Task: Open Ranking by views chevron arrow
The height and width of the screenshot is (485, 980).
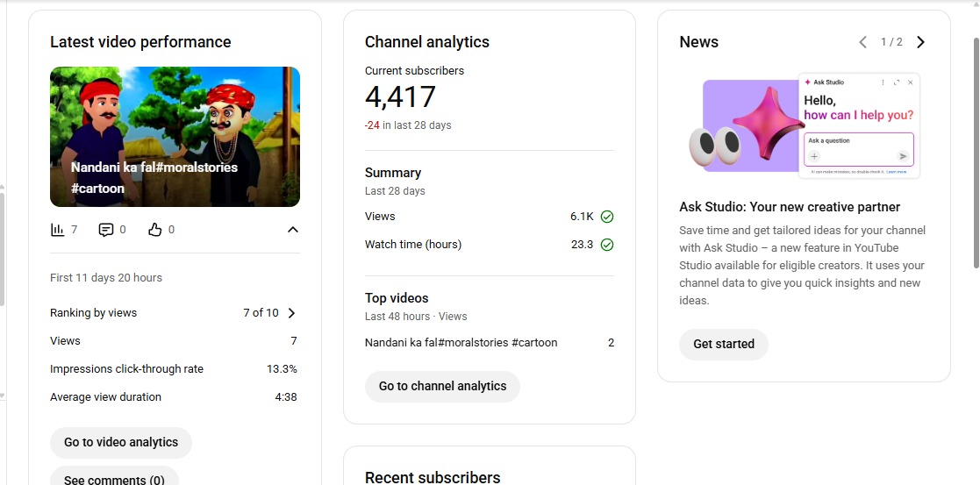Action: [292, 313]
